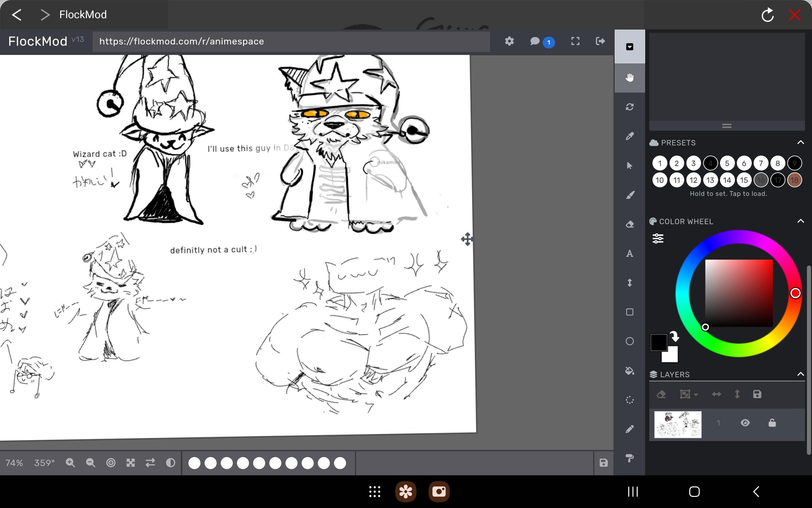Swap foreground and background colors
Image resolution: width=812 pixels, height=508 pixels.
tap(675, 336)
